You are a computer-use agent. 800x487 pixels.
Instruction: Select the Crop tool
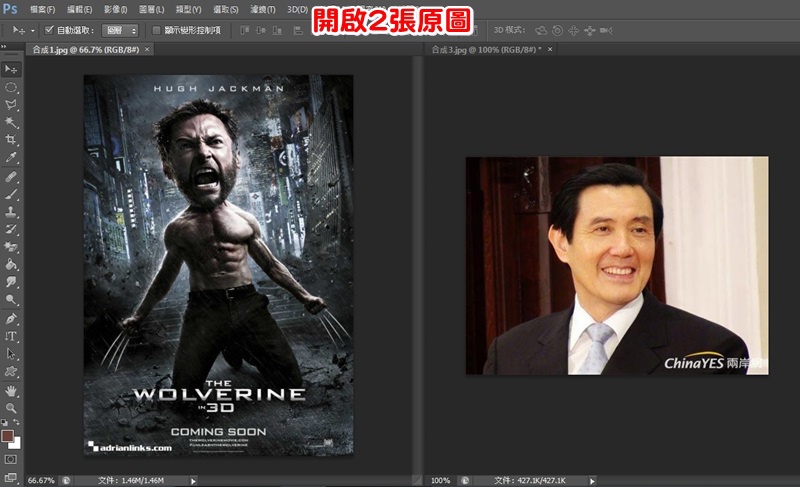coord(11,140)
